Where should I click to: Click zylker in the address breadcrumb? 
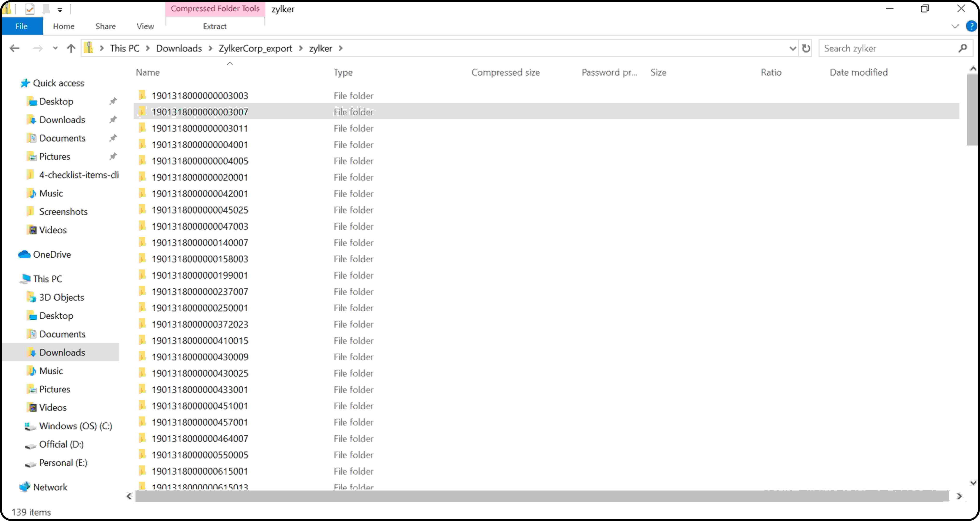pos(320,48)
